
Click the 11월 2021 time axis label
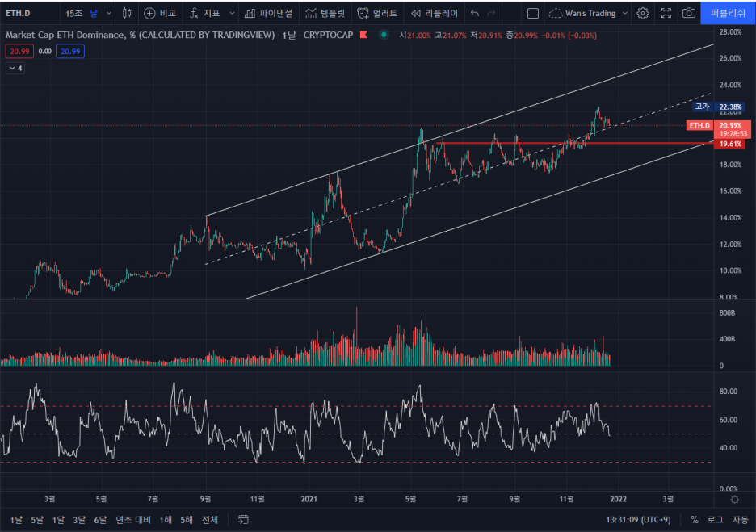coord(566,499)
